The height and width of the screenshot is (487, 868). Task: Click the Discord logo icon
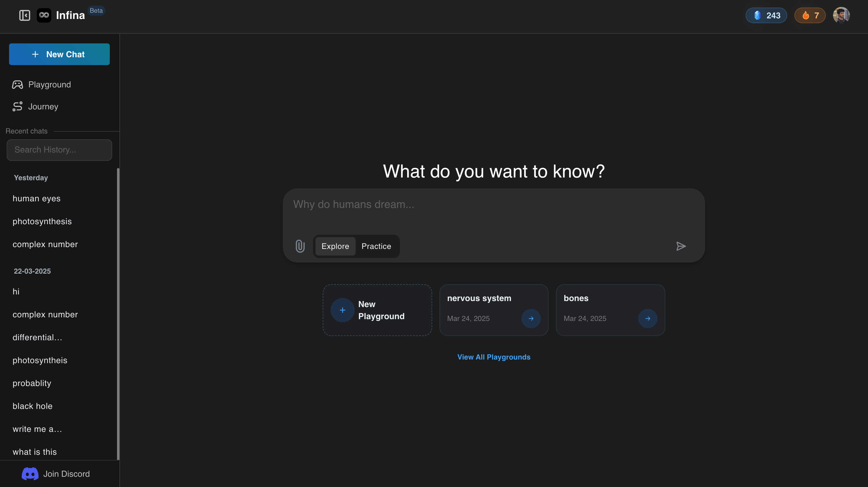[30, 474]
